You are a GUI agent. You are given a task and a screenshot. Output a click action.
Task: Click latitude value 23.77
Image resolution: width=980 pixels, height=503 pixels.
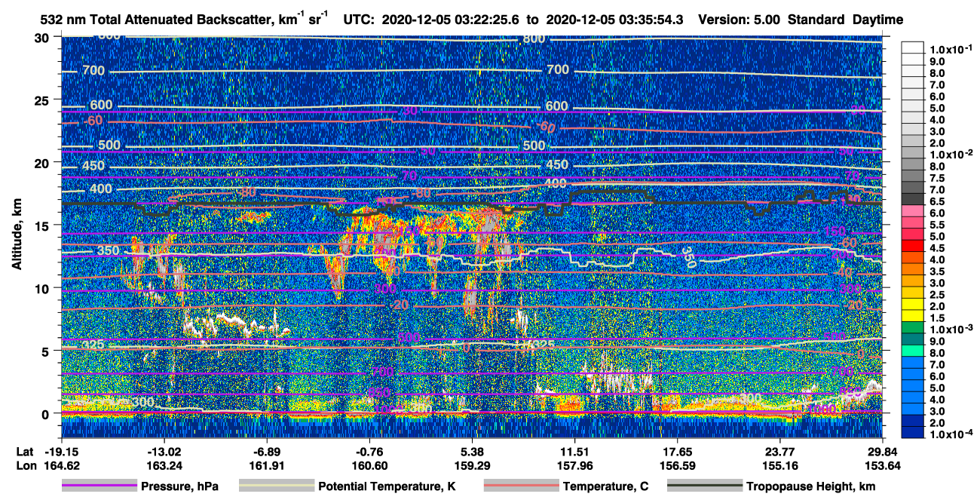pyautogui.click(x=780, y=452)
